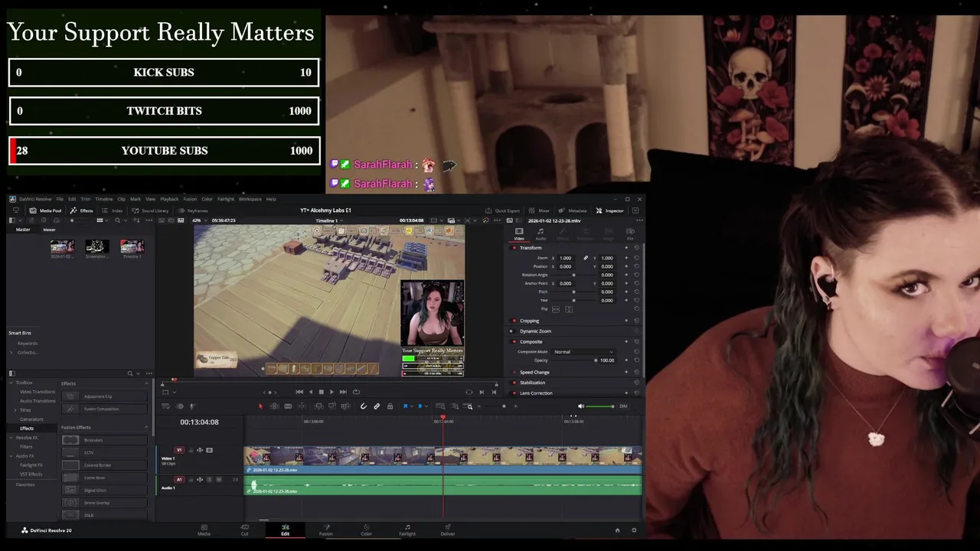Click the zoom link chain icon
This screenshot has width=980, height=551.
tap(586, 258)
